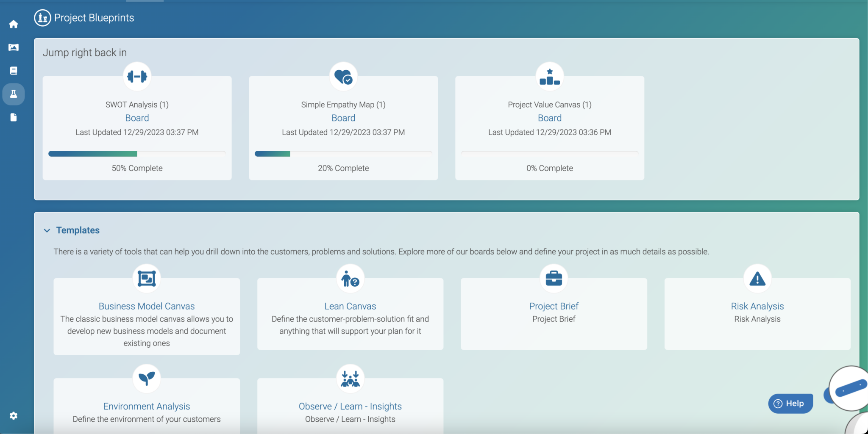Select the Environment Analysis sprout icon
868x434 pixels.
146,379
